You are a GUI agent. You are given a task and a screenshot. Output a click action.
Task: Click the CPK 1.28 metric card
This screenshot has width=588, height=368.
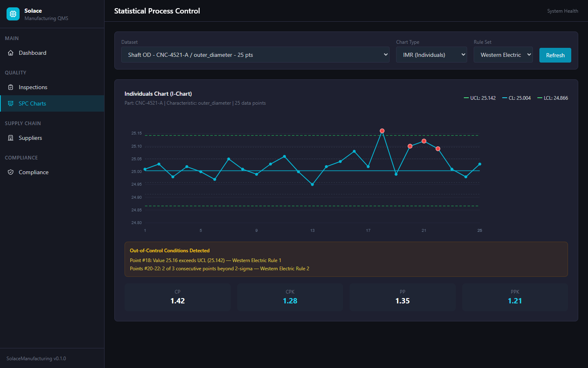point(290,297)
